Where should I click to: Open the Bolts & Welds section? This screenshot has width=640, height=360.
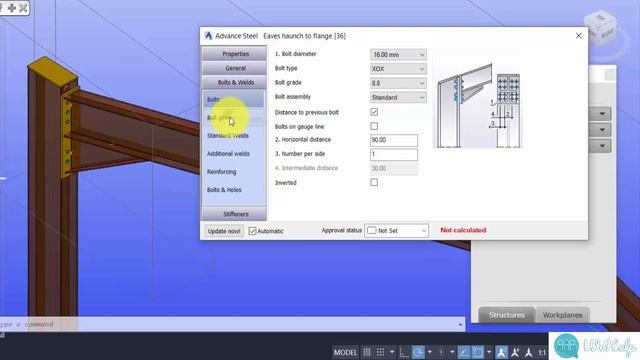[x=235, y=82]
